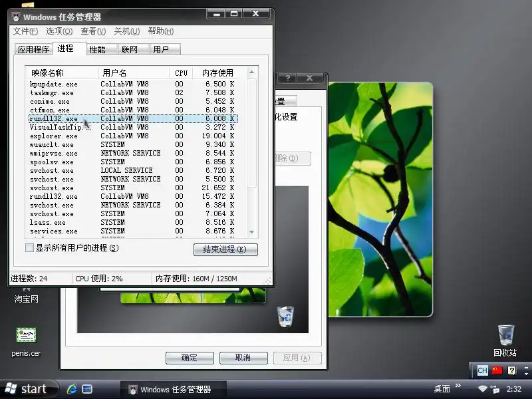Screen dimensions: 532x399
Task: Click 取消 in the background dialog
Action: [243, 358]
